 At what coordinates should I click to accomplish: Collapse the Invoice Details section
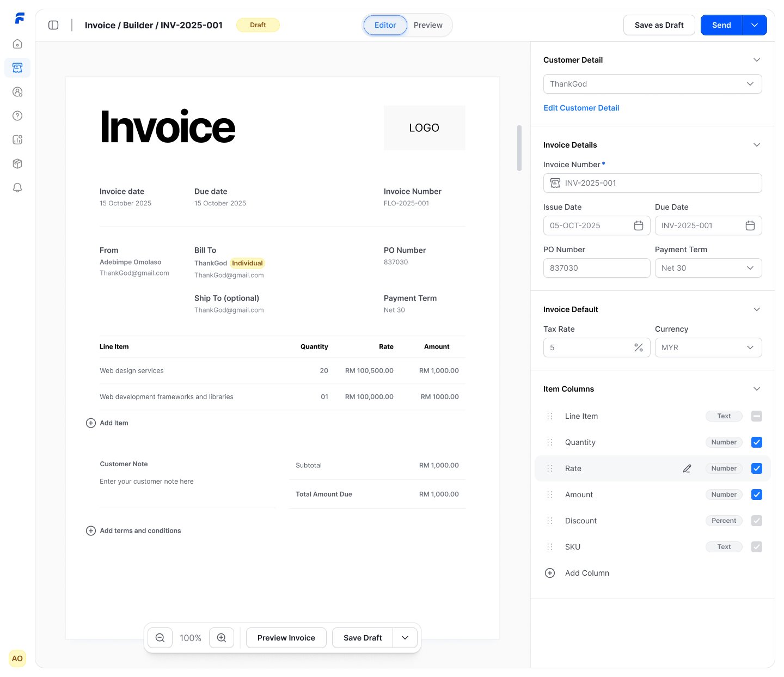[757, 145]
